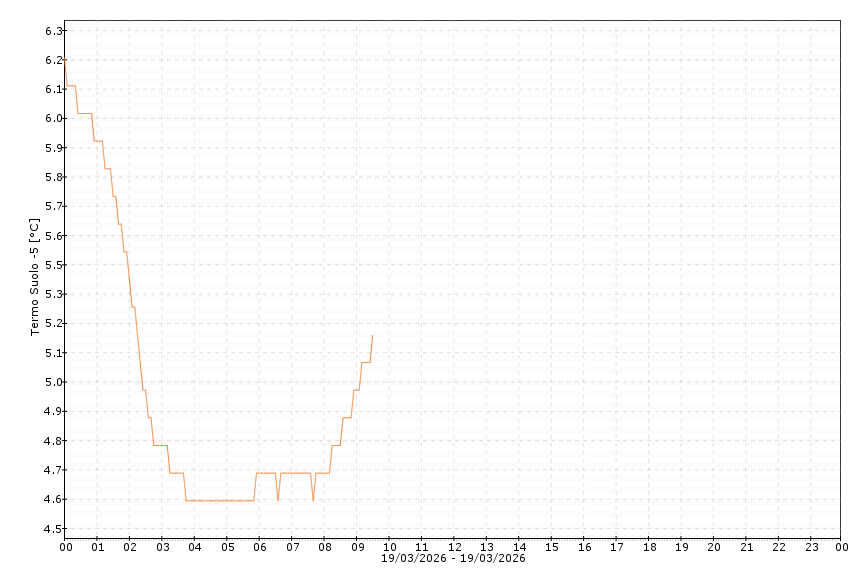Screen dimensions: 860x573
Task: Choose the 03 hour mark on the x-axis
Action: [x=162, y=547]
